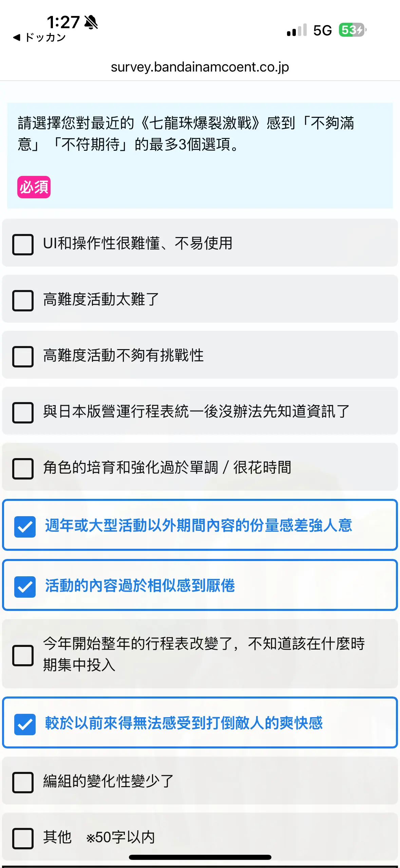This screenshot has height=868, width=400.
Task: Tap the cellular signal bars icon
Action: [x=297, y=30]
